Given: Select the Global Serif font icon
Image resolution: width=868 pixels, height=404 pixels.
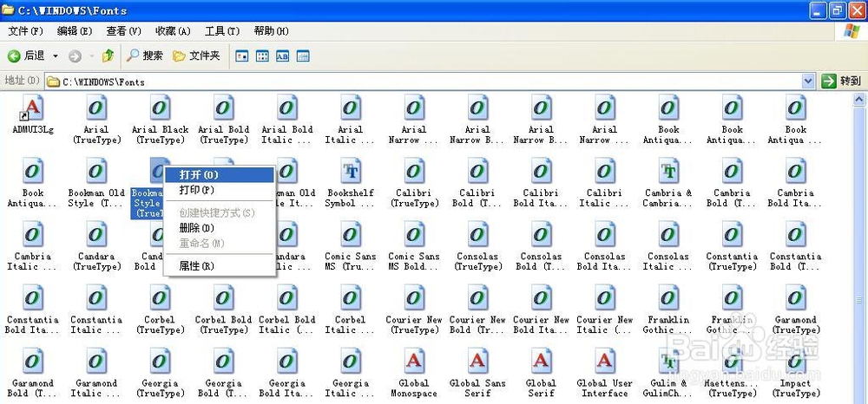Looking at the screenshot, I should (x=541, y=362).
